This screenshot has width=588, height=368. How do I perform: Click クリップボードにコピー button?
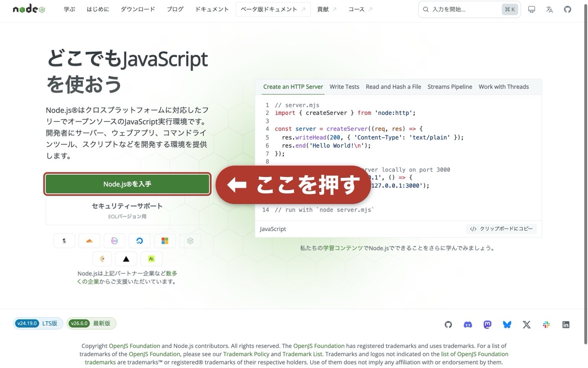501,229
